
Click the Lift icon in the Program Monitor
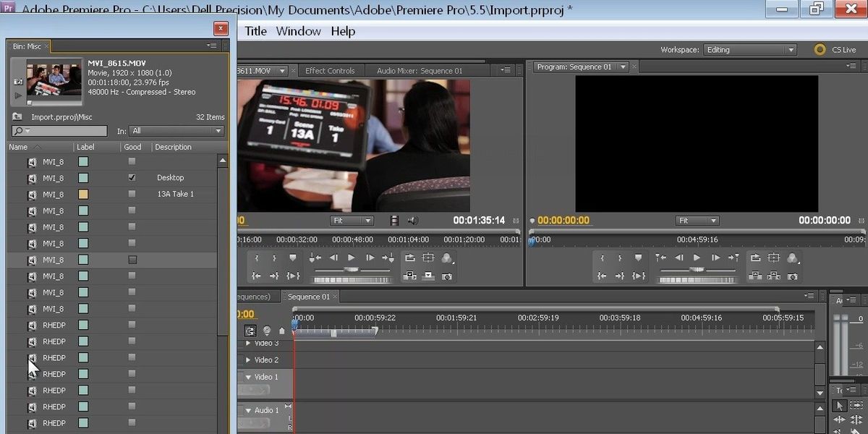[x=755, y=274]
